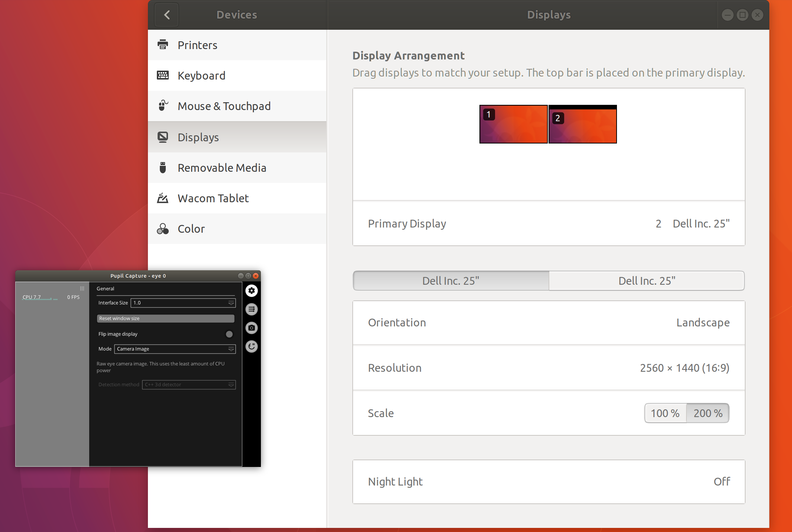
Task: Toggle Flip image display switch
Action: click(x=229, y=334)
